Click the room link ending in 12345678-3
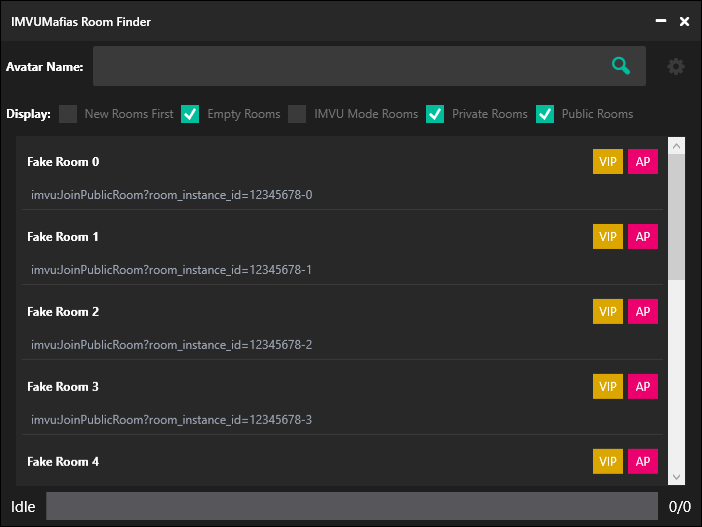The height and width of the screenshot is (527, 702). pos(171,420)
